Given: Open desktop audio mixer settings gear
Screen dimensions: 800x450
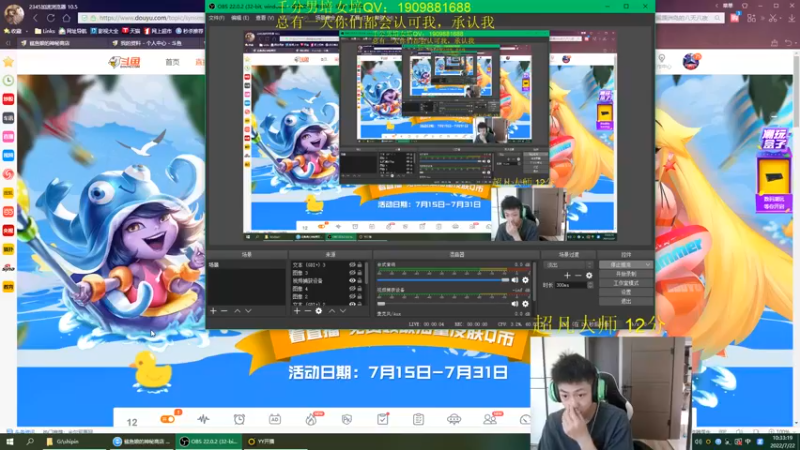Looking at the screenshot, I should [525, 280].
